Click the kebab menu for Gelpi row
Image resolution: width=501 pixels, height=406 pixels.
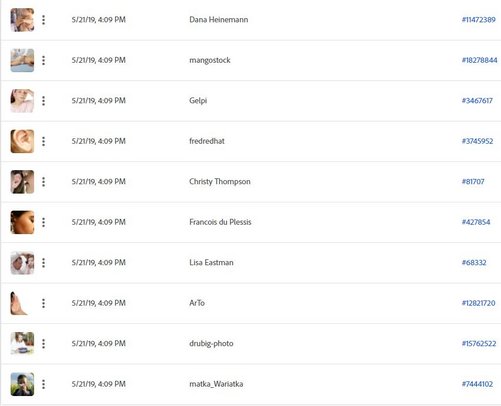click(43, 101)
